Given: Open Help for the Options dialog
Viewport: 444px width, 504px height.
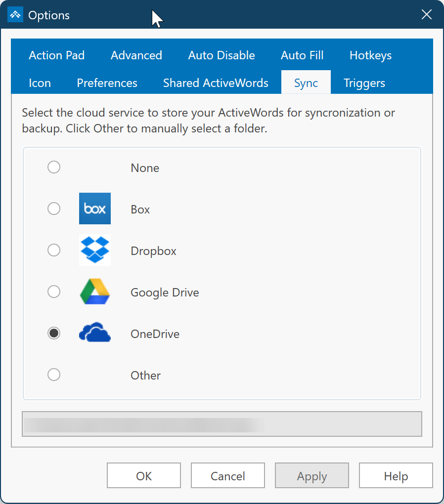Looking at the screenshot, I should 396,475.
